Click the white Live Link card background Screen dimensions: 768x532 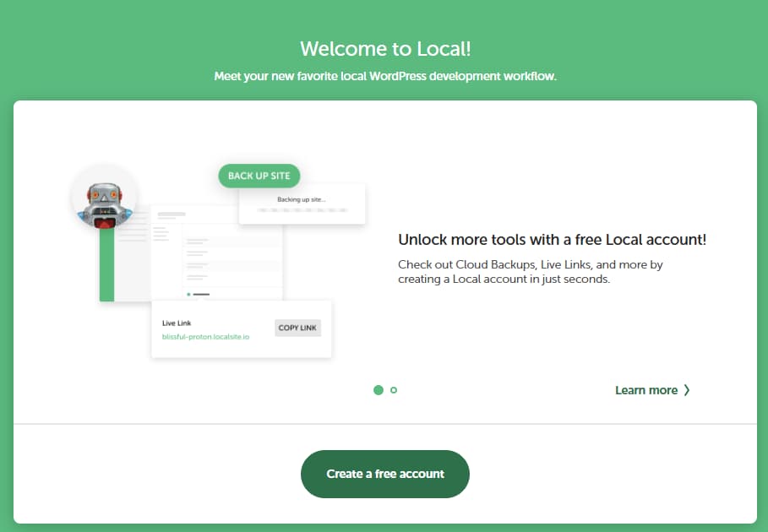point(245,346)
